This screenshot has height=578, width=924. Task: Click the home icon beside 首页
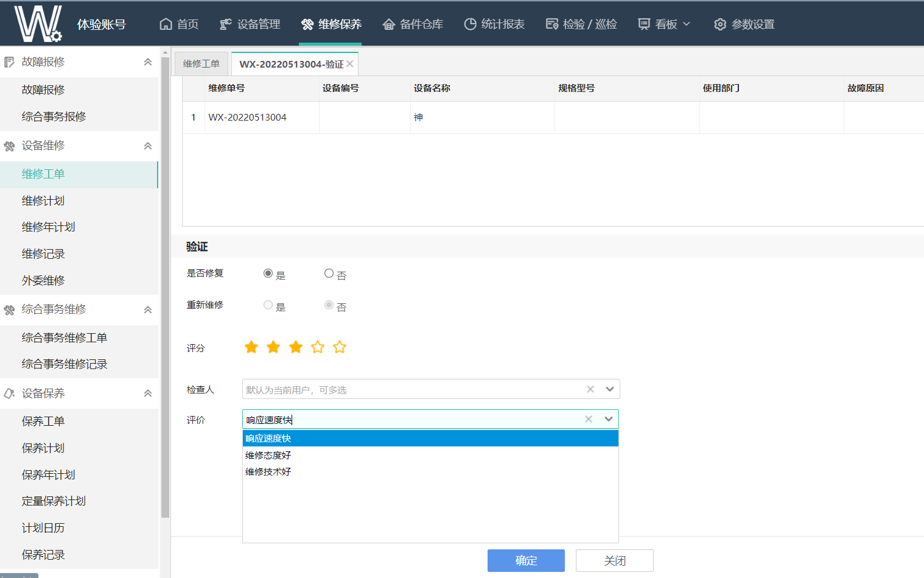[166, 24]
